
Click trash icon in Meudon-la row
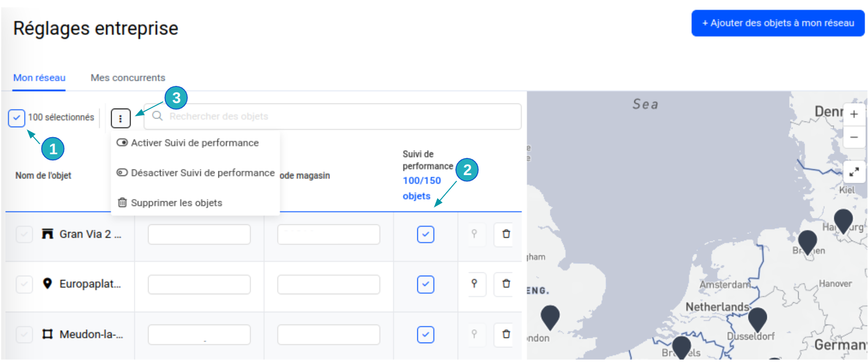click(506, 334)
